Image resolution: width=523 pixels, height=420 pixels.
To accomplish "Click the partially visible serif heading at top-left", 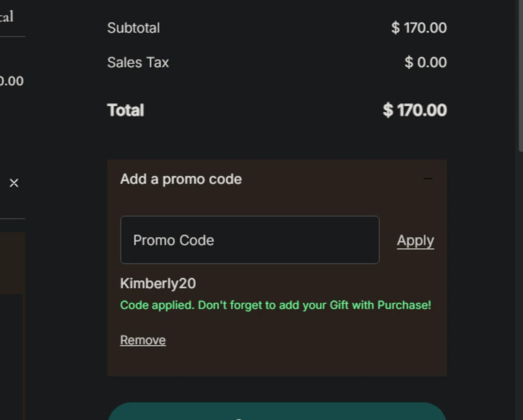I will (6, 16).
